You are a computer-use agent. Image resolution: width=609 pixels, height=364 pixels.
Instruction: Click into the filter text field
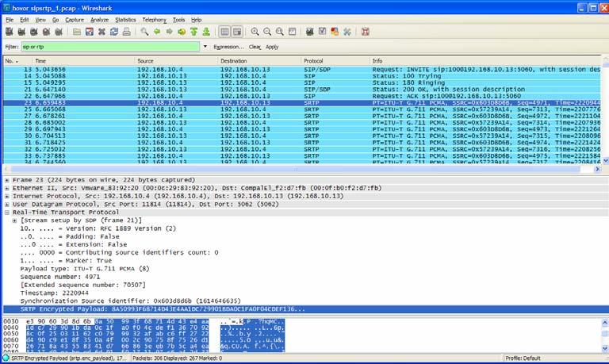click(x=110, y=47)
